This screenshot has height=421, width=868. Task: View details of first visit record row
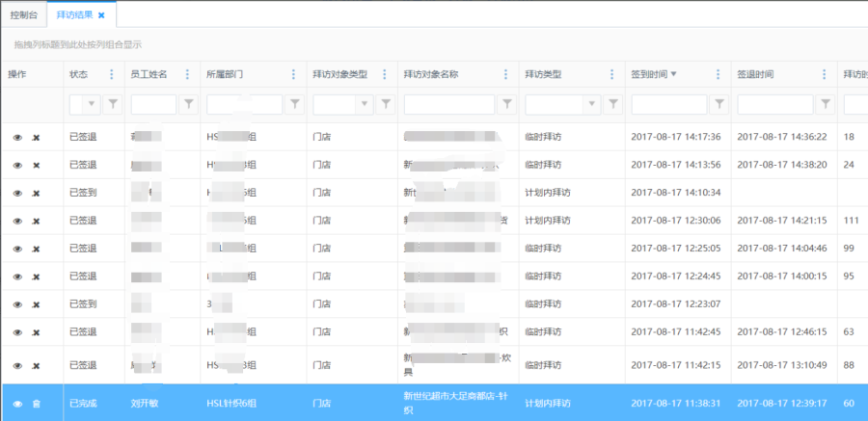[x=17, y=138]
